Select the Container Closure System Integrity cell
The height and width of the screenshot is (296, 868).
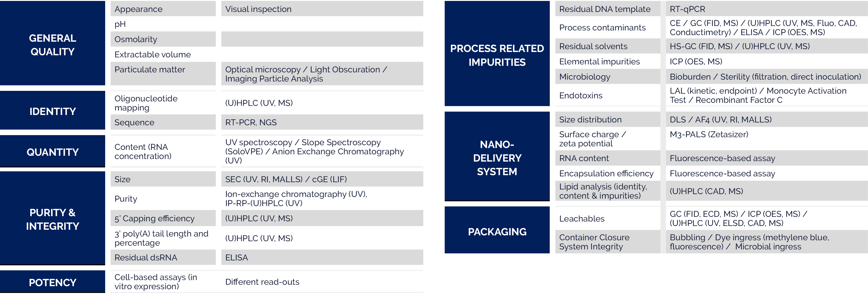tap(608, 242)
